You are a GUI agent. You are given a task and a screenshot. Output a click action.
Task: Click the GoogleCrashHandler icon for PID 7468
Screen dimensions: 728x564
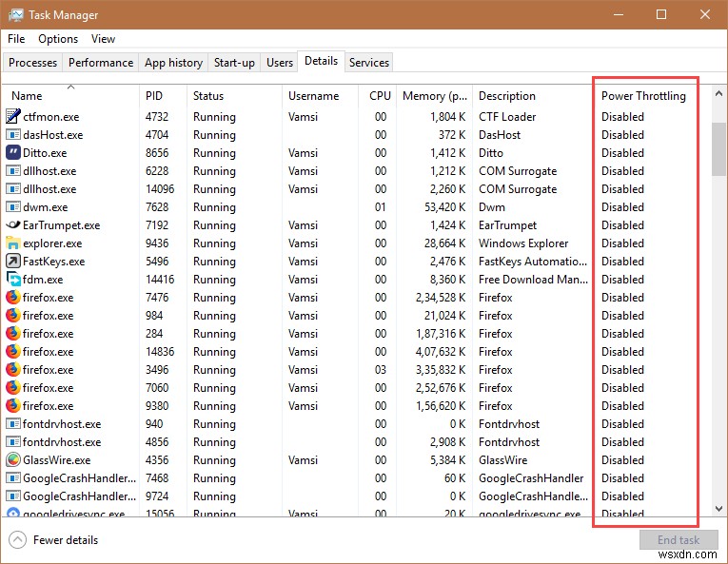(13, 477)
